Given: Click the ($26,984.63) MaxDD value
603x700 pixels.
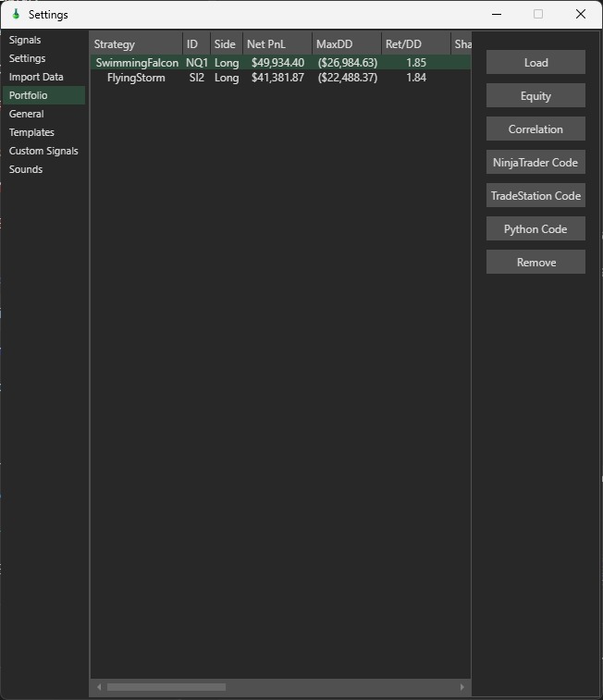Looking at the screenshot, I should point(347,63).
